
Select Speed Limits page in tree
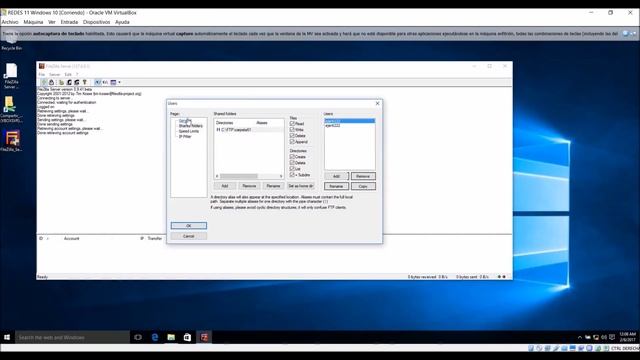(x=189, y=131)
